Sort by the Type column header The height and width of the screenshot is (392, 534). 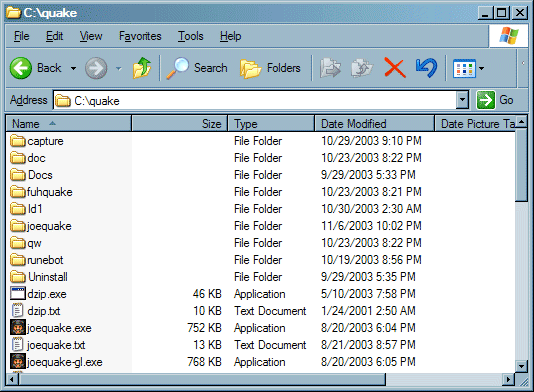click(x=271, y=124)
